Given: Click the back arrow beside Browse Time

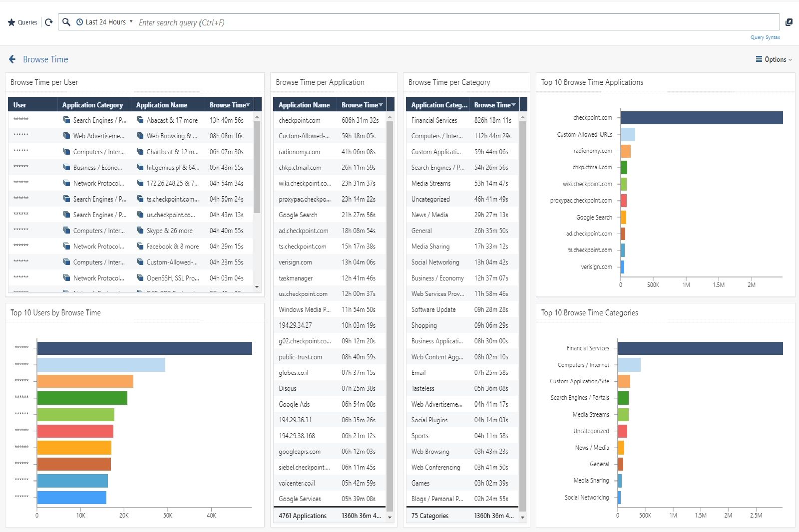Looking at the screenshot, I should click(12, 59).
